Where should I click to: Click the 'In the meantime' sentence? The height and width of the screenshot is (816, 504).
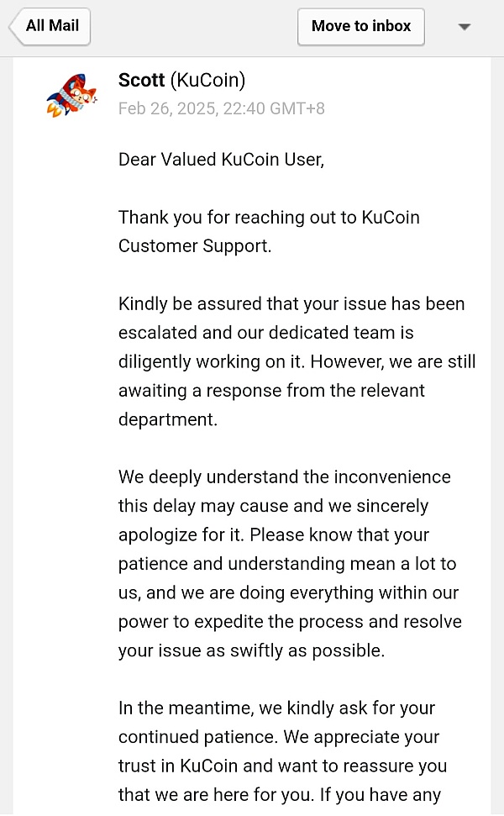tap(276, 708)
